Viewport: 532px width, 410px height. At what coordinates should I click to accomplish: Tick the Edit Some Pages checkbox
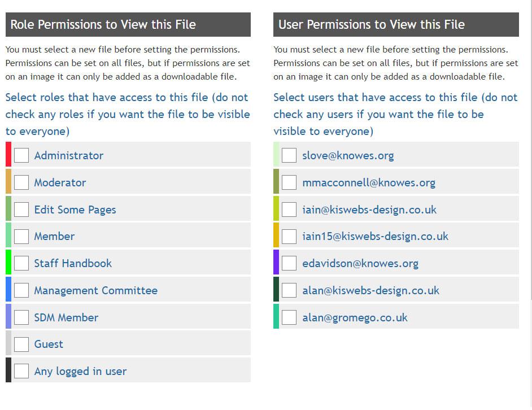[21, 210]
